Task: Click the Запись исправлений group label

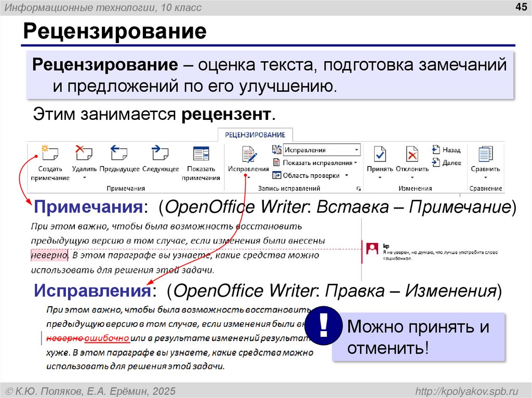Action: click(289, 188)
